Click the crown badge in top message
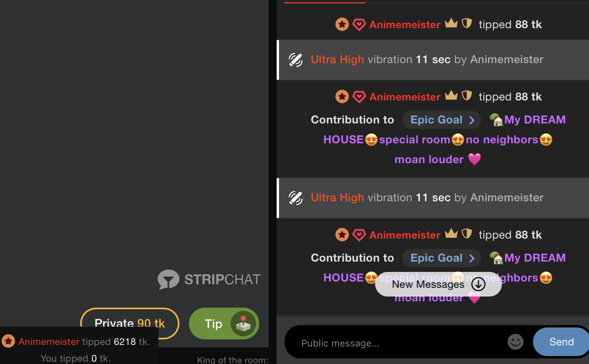The width and height of the screenshot is (589, 364). [x=451, y=23]
